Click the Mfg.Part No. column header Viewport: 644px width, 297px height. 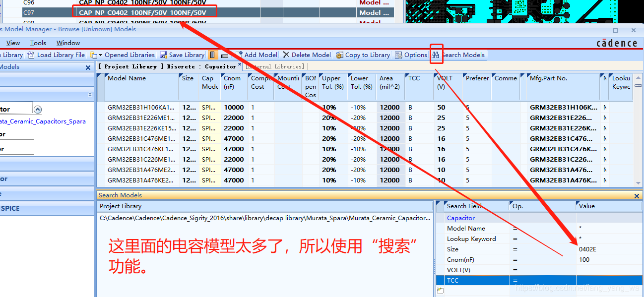point(564,87)
